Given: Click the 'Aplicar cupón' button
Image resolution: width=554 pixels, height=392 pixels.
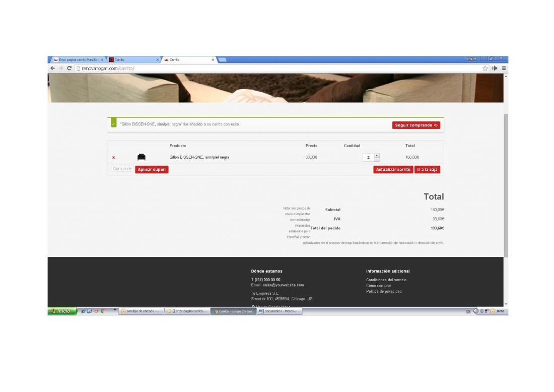Looking at the screenshot, I should tap(152, 170).
